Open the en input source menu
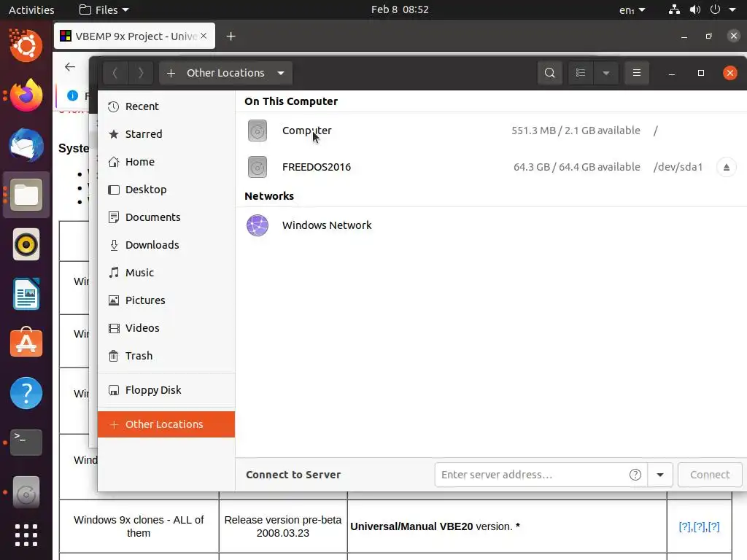Viewport: 747px width, 560px height. click(x=632, y=9)
